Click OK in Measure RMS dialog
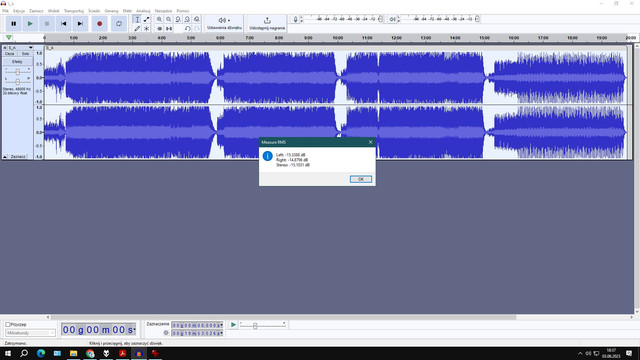 [361, 179]
